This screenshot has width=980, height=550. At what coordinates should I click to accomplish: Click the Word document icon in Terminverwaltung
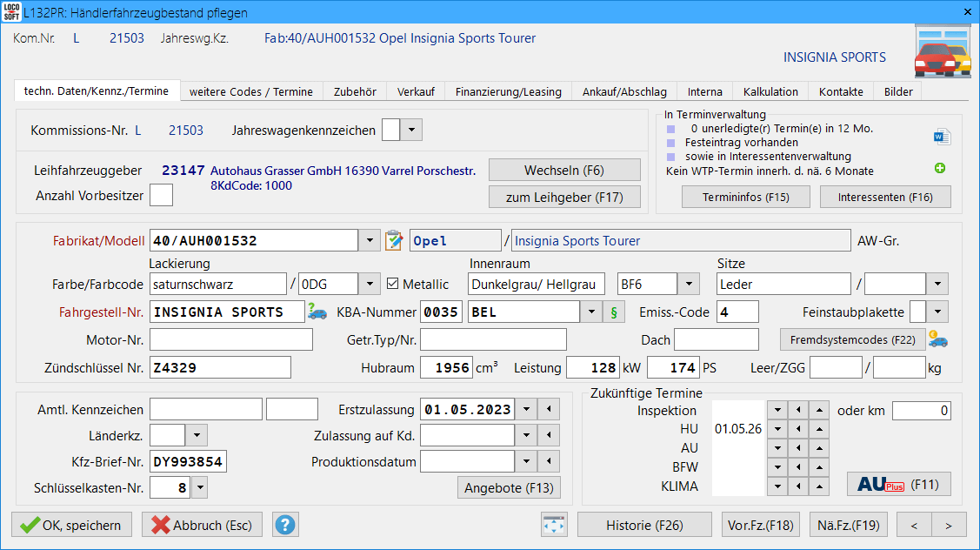pos(942,137)
